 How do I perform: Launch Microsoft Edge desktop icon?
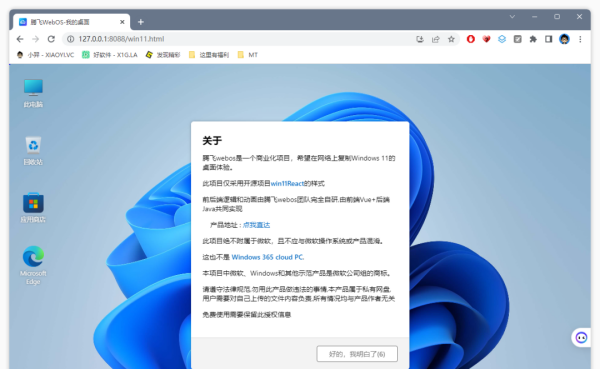[33, 265]
